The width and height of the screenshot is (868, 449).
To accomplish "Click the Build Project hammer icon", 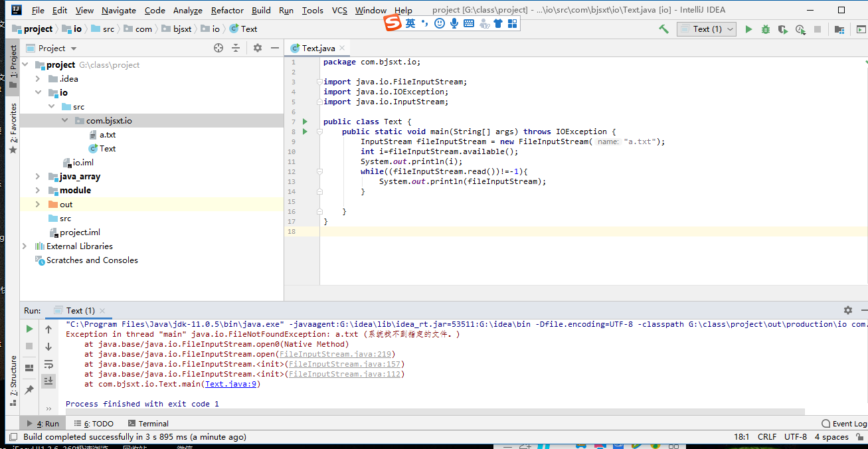I will [x=663, y=29].
